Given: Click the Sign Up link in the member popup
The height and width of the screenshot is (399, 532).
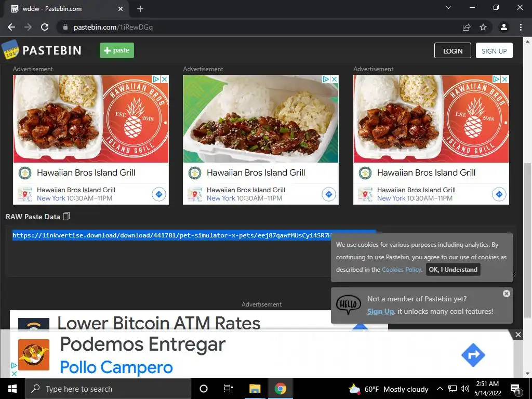Looking at the screenshot, I should point(380,311).
